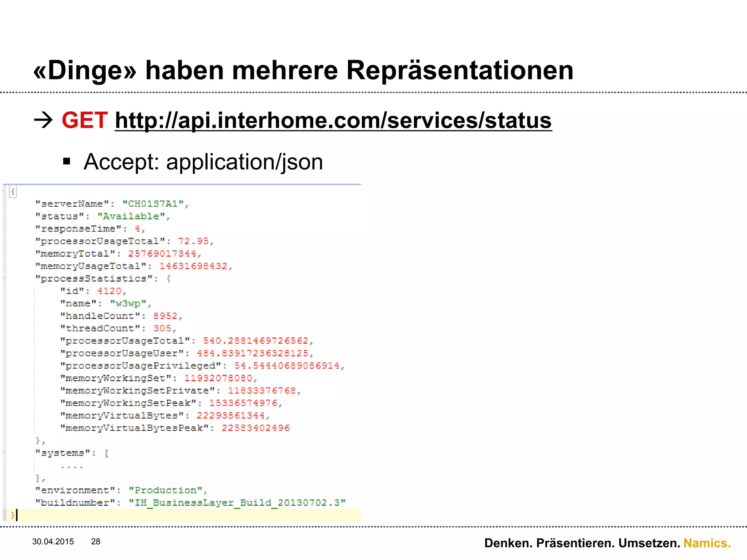Select memoryWorkingSetPrivate value 11833376768
This screenshot has width=747, height=560.
(x=262, y=390)
